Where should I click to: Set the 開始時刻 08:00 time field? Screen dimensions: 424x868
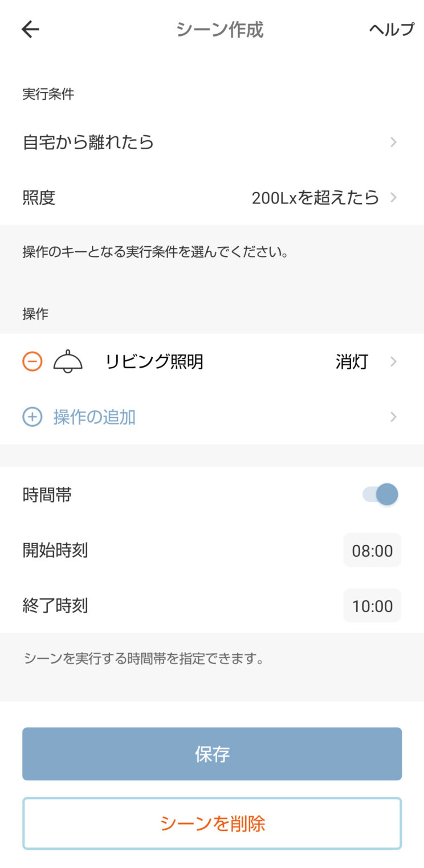click(x=372, y=551)
